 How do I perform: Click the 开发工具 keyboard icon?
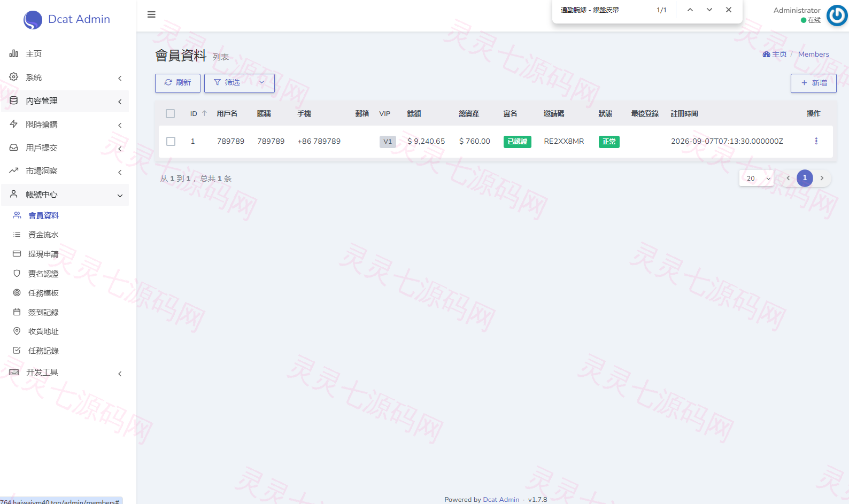14,372
